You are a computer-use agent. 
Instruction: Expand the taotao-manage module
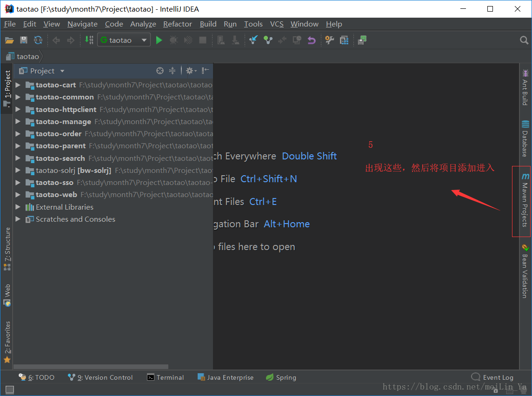tap(18, 122)
